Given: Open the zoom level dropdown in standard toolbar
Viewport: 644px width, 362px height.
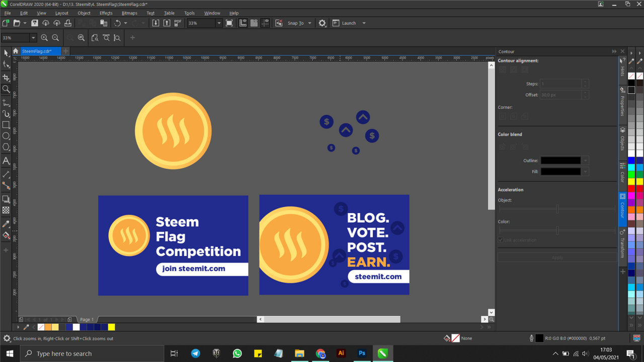Looking at the screenshot, I should point(219,23).
